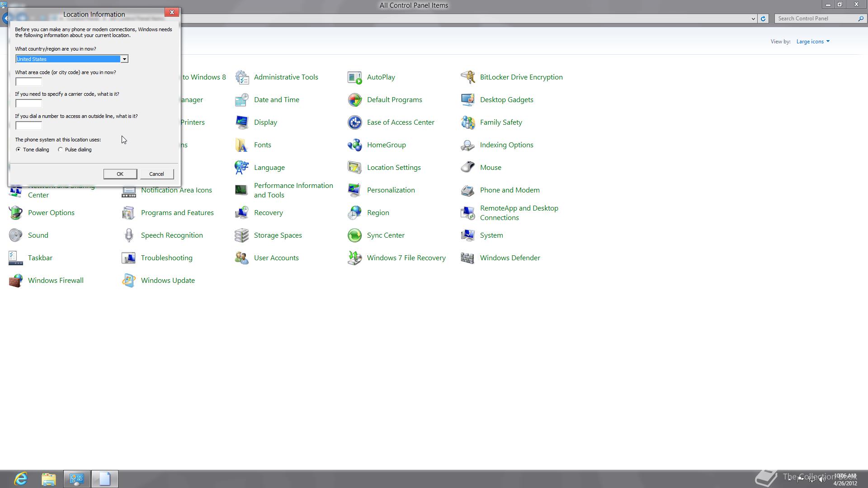The image size is (868, 488).
Task: Click the volume tray icon
Action: click(x=822, y=479)
